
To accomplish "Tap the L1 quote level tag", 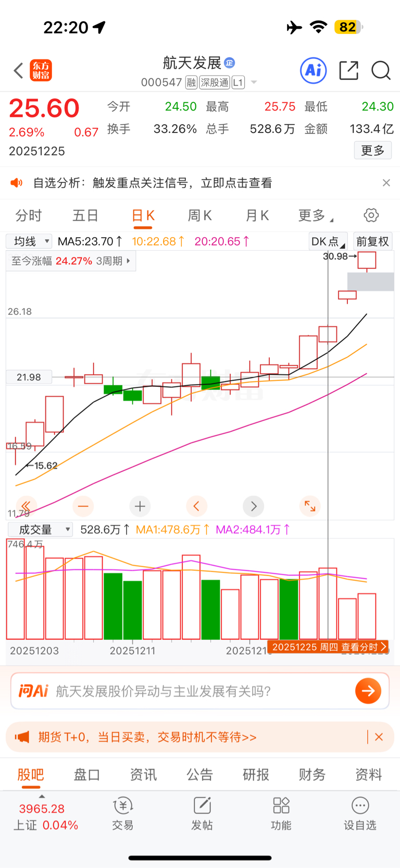I will (x=238, y=82).
